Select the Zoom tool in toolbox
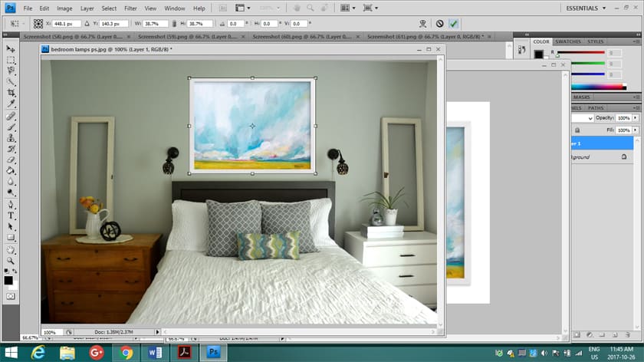Screen dimensions: 644x362 (x=11, y=261)
